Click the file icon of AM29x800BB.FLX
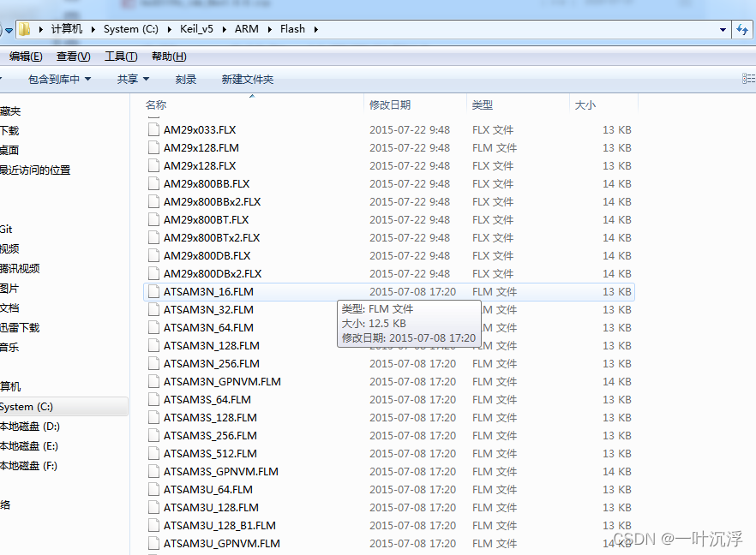This screenshot has width=756, height=555. (x=153, y=183)
